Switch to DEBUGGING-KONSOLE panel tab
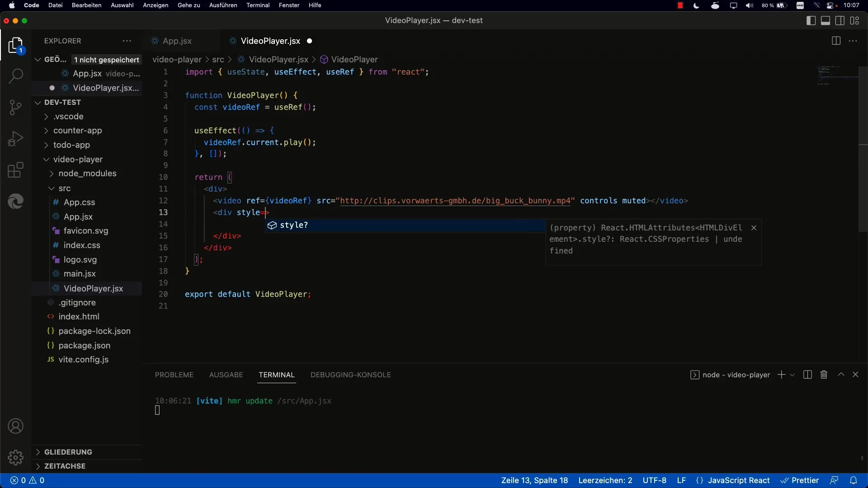The height and width of the screenshot is (488, 868). coord(350,375)
